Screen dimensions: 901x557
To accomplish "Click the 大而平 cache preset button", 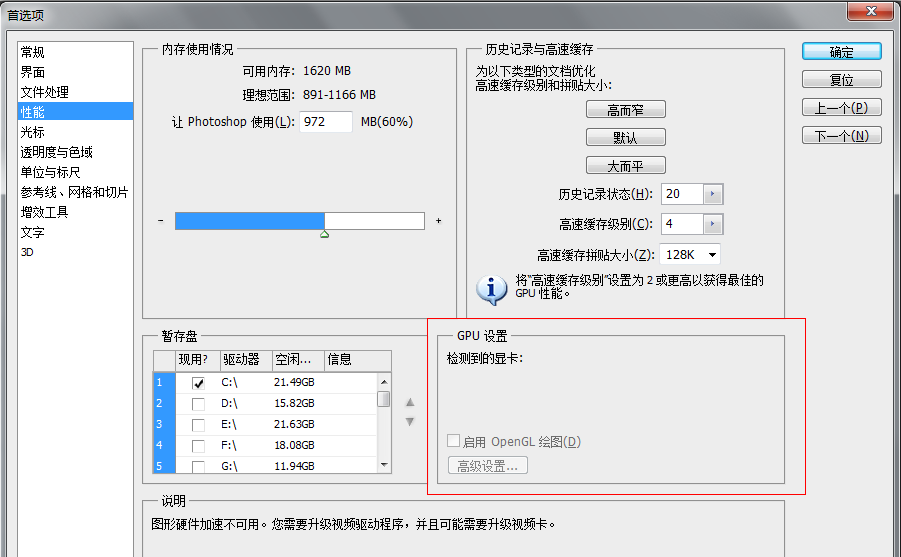I will pos(625,166).
